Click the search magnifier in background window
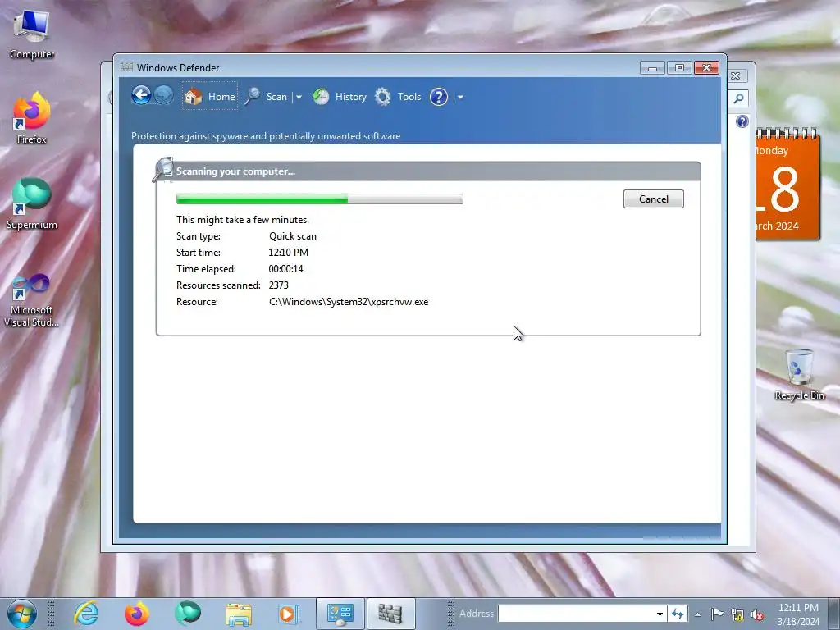 click(738, 98)
